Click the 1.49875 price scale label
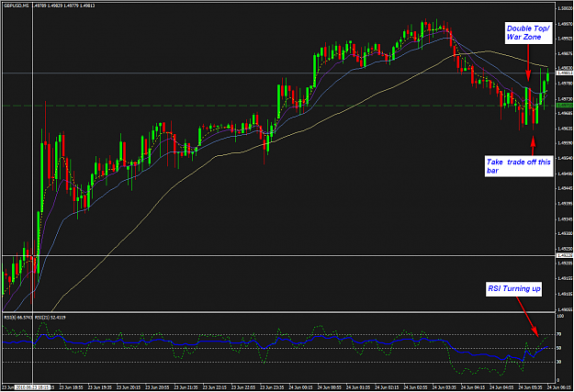Image resolution: width=574 pixels, height=392 pixels. pyautogui.click(x=565, y=54)
